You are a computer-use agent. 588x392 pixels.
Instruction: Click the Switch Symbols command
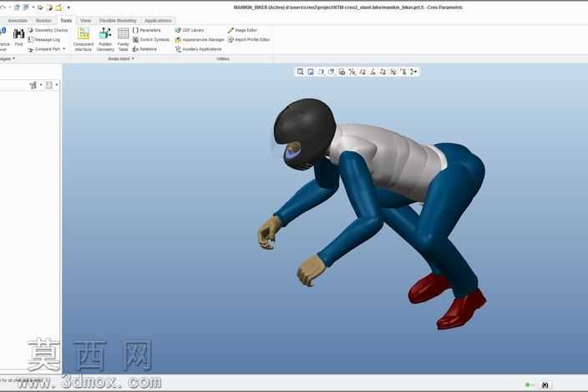pos(151,40)
